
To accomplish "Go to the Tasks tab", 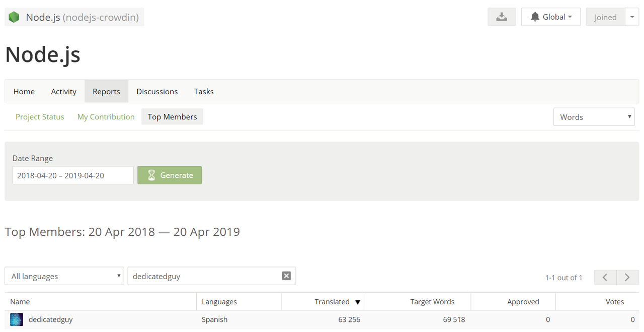I will pyautogui.click(x=204, y=91).
